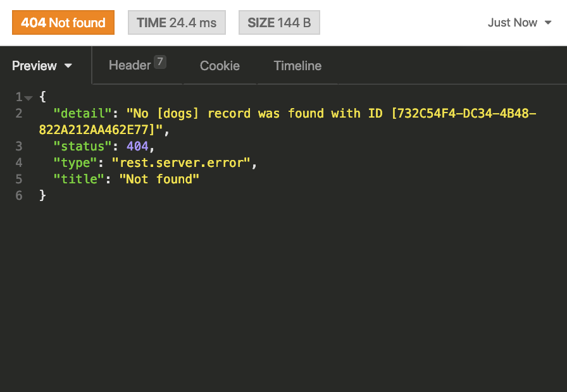Open the Timeline tab
The height and width of the screenshot is (392, 567).
[x=297, y=66]
